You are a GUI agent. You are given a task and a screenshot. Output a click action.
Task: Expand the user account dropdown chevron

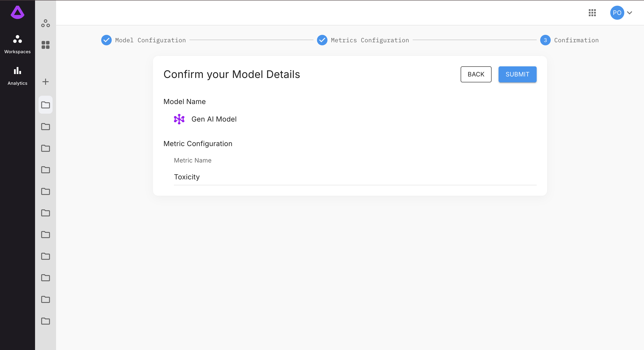pos(630,12)
